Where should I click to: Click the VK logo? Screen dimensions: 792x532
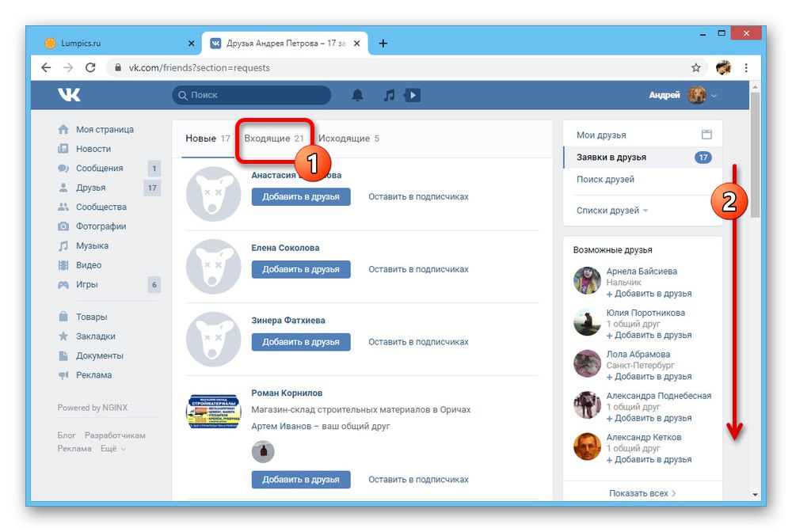pyautogui.click(x=69, y=94)
